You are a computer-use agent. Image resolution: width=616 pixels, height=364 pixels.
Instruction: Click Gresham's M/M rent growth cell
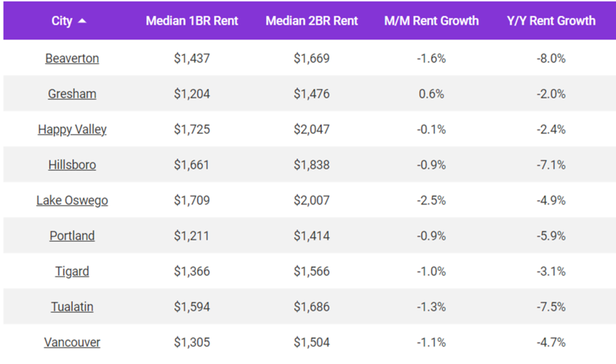431,93
